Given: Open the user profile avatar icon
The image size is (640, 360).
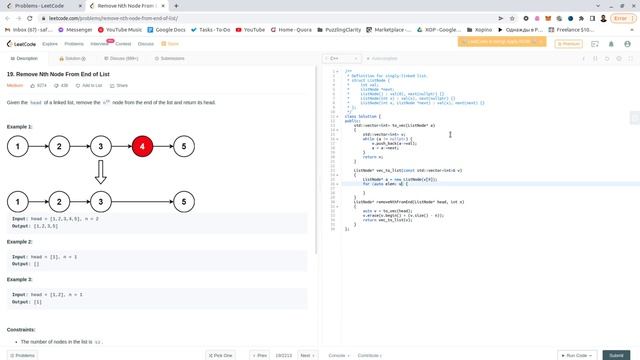Looking at the screenshot, I should [627, 44].
